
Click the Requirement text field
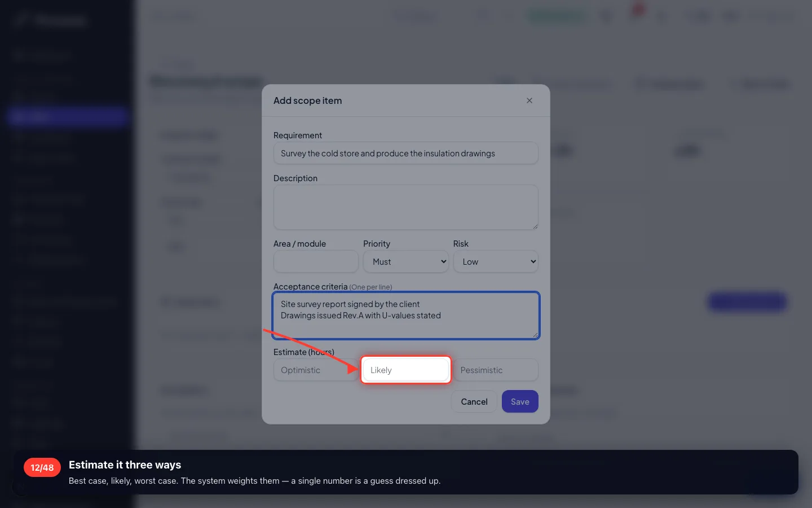[405, 153]
